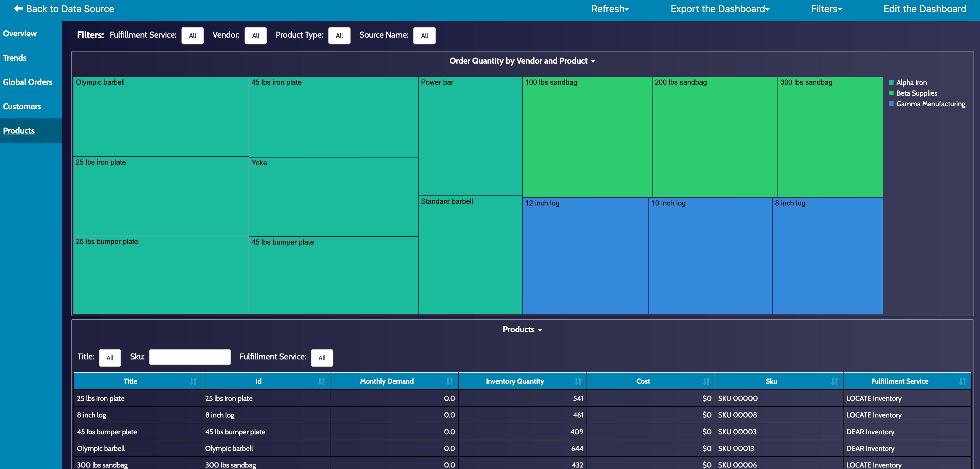
Task: Open the Global Orders page
Action: coord(28,82)
